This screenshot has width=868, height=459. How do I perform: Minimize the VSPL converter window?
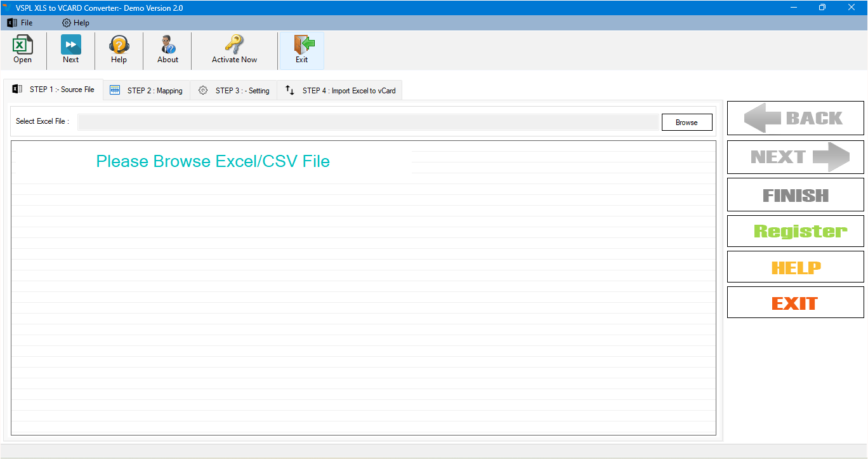794,8
